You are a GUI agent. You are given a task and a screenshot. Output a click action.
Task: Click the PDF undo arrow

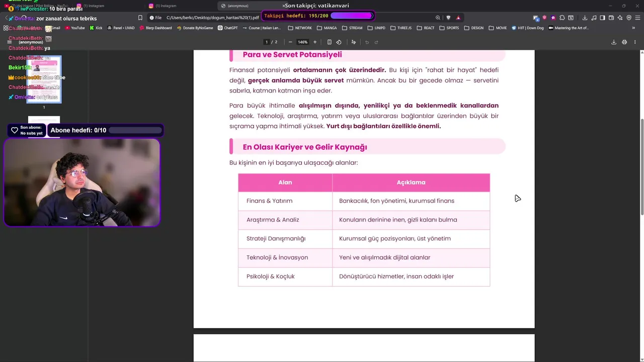point(367,42)
